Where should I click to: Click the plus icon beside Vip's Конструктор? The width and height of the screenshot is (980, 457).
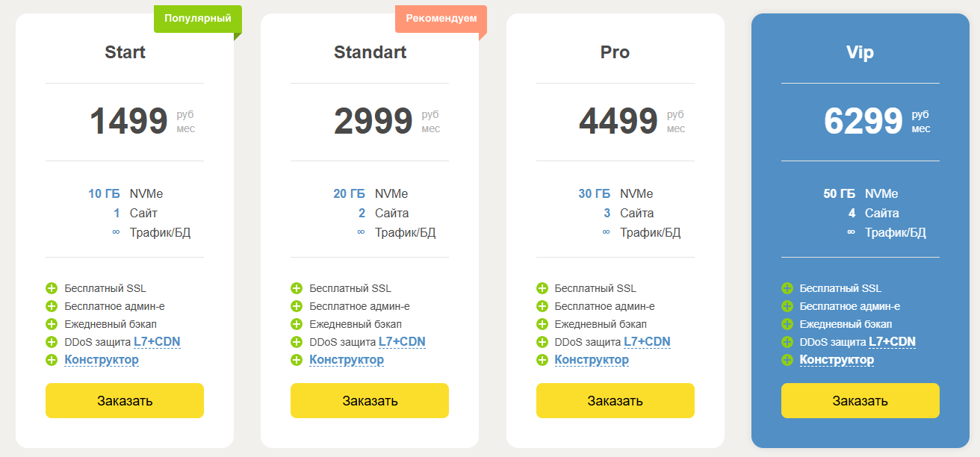787,360
